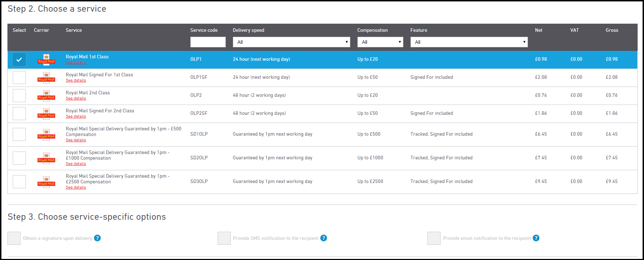This screenshot has height=260, width=644.
Task: Click help icon beside signature upon delivery
Action: click(x=97, y=238)
